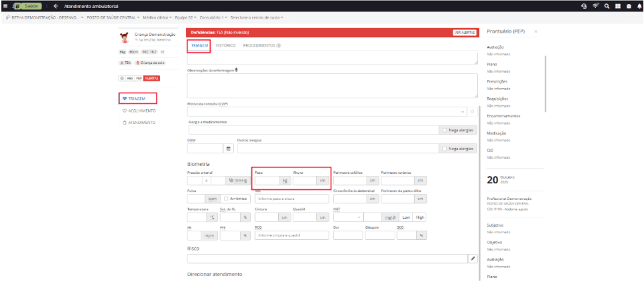
Task: Switch to the HISTÓRICO tab
Action: 224,45
